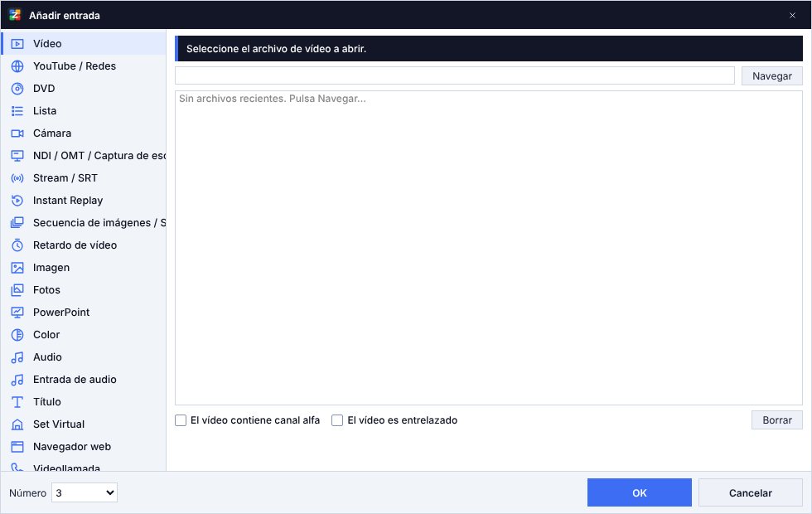This screenshot has width=812, height=514.
Task: Click the Instant Replay icon
Action: pyautogui.click(x=17, y=201)
